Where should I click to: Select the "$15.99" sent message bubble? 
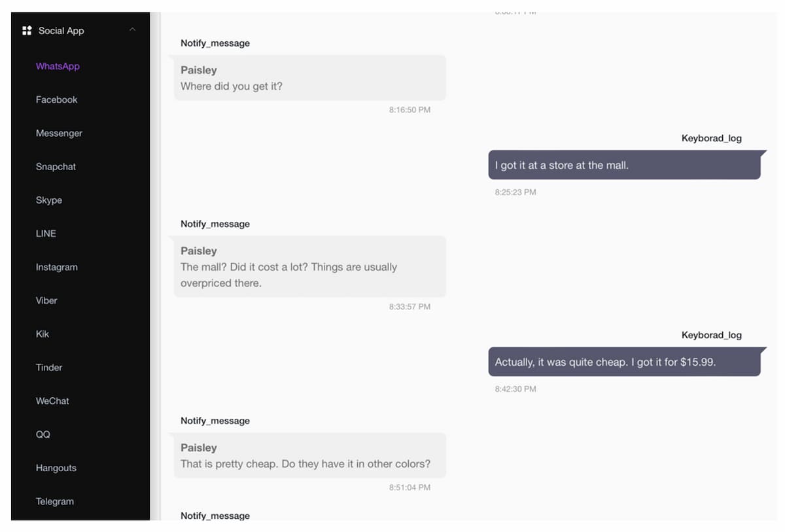(625, 362)
